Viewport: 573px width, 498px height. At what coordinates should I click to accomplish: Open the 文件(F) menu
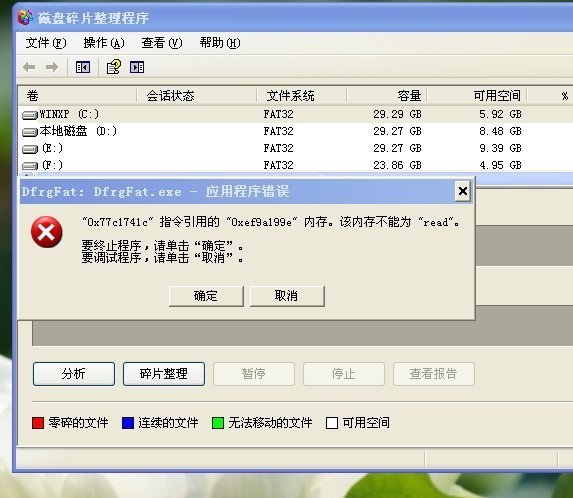(x=46, y=43)
